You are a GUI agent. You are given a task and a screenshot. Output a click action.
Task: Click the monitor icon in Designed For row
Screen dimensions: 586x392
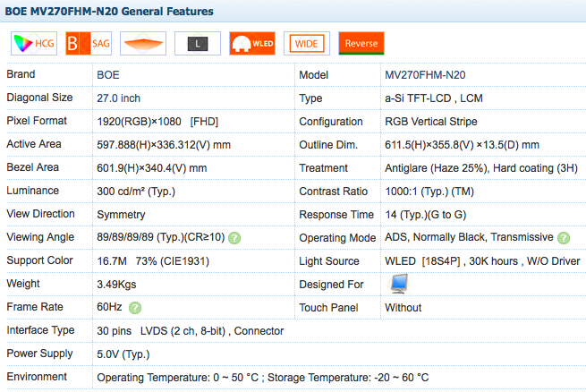(399, 284)
